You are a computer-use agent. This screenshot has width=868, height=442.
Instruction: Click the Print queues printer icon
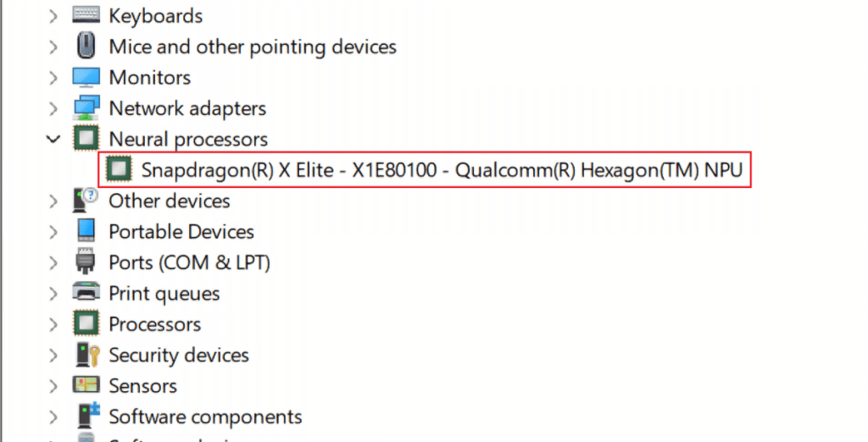pyautogui.click(x=86, y=293)
